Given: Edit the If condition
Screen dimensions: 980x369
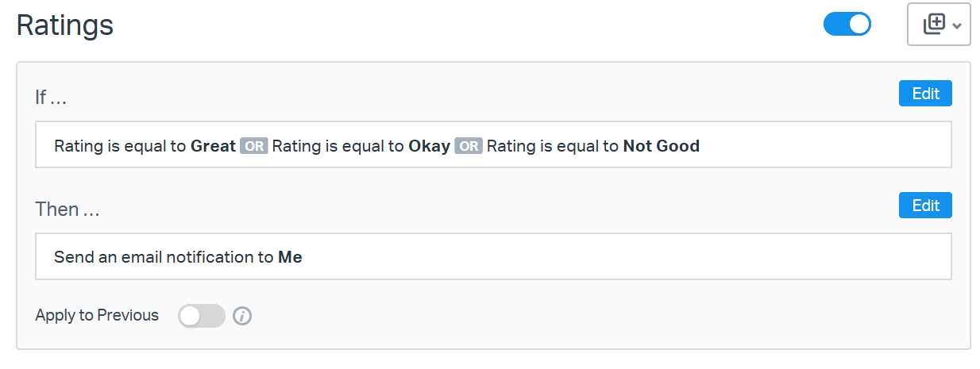Looking at the screenshot, I should tap(925, 94).
